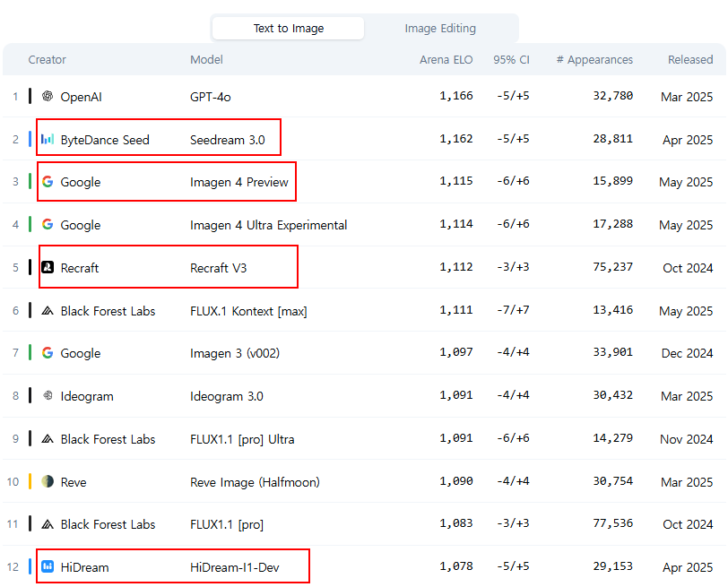Click the ELO value 1,166

pyautogui.click(x=456, y=96)
